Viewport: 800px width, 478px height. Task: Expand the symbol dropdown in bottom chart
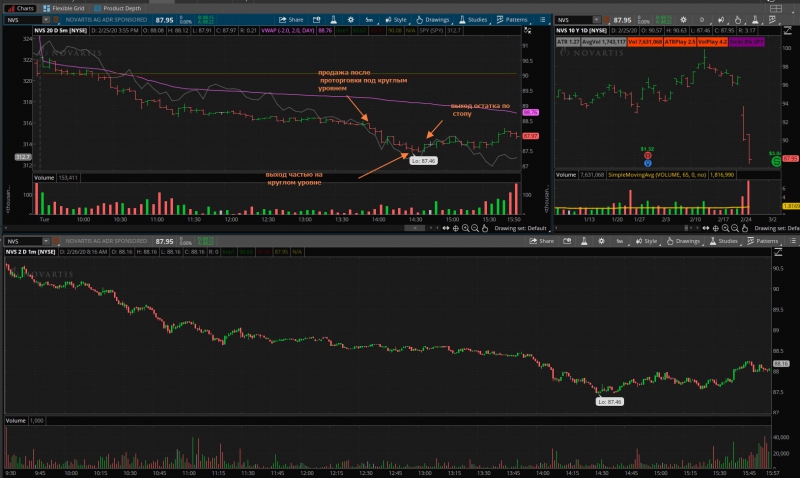pyautogui.click(x=46, y=241)
